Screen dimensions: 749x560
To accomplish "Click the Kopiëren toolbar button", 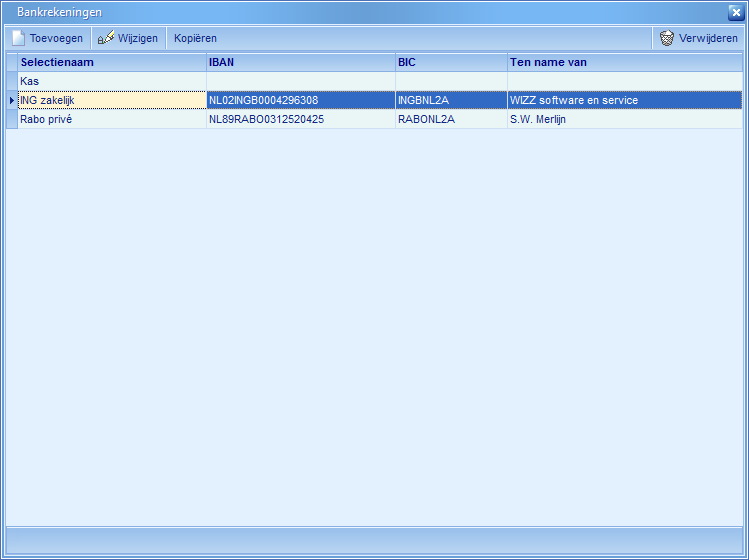I will tap(195, 38).
